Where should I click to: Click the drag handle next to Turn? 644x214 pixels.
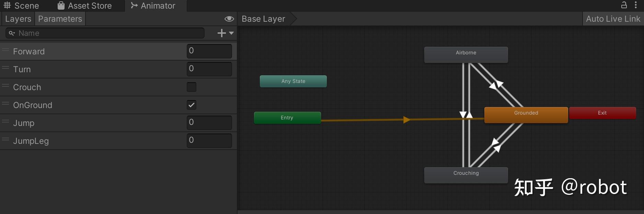pos(5,68)
